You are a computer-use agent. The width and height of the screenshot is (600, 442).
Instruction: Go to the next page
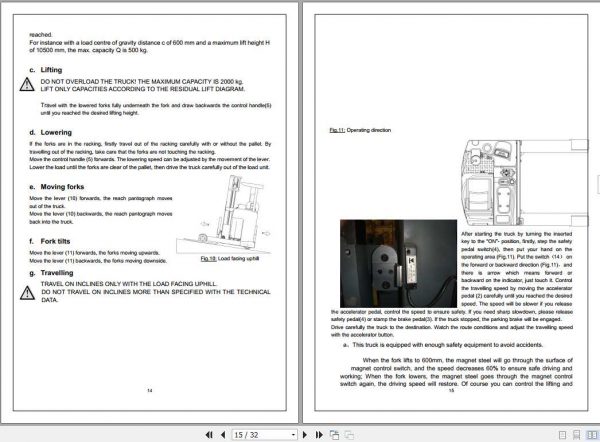point(305,435)
